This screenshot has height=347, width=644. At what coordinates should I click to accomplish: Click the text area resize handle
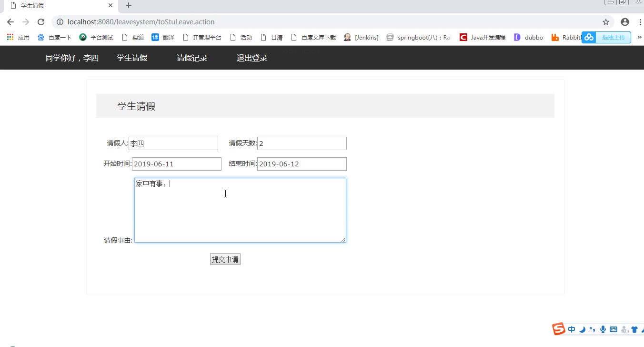click(x=343, y=239)
